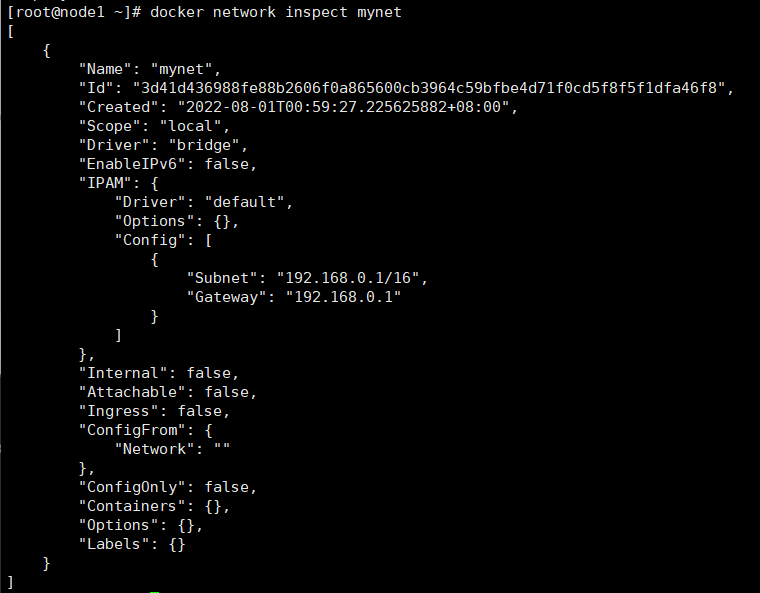Screen dimensions: 760x593
Task: Click the "Config": [ line
Action: (163, 240)
